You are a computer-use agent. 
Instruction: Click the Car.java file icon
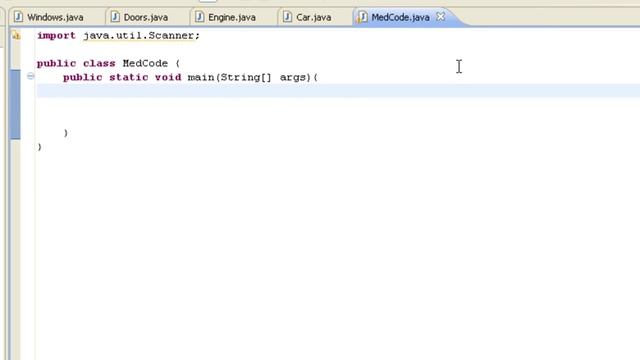coord(287,17)
